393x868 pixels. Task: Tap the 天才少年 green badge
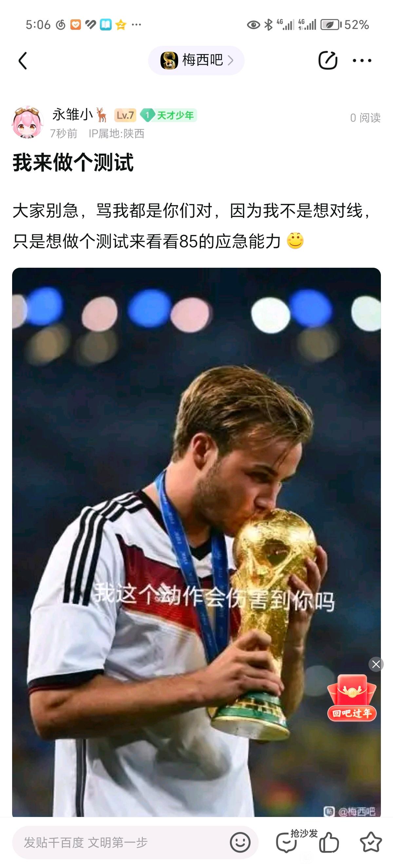coord(169,115)
